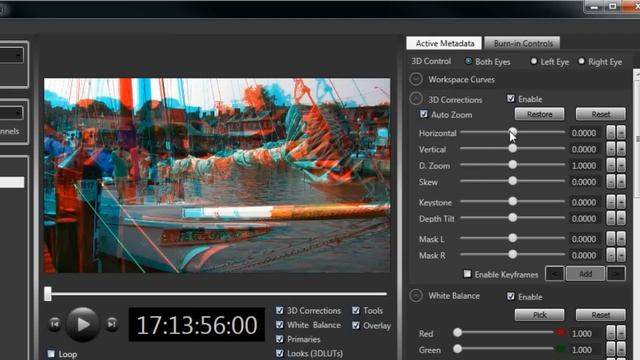
Task: Click Reset in 3D Corrections
Action: [600, 114]
